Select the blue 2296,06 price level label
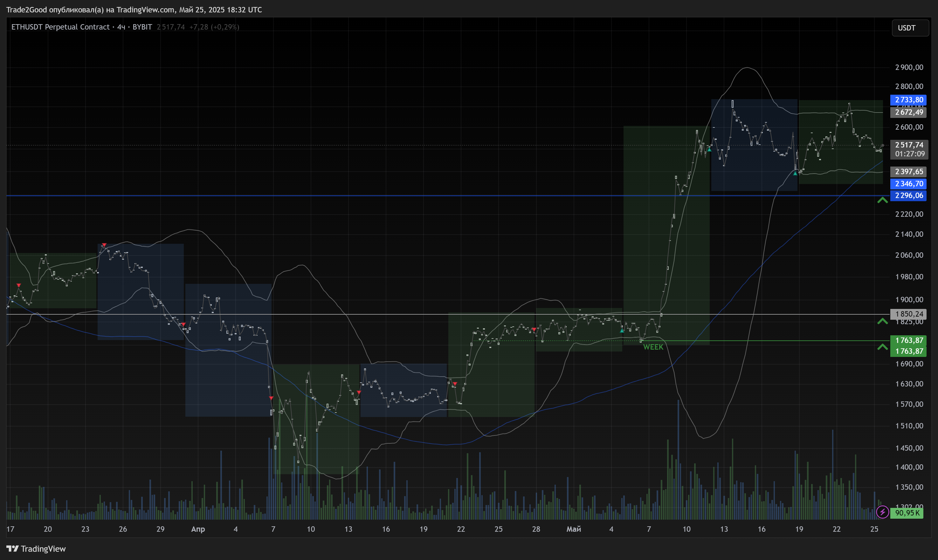 pos(908,195)
